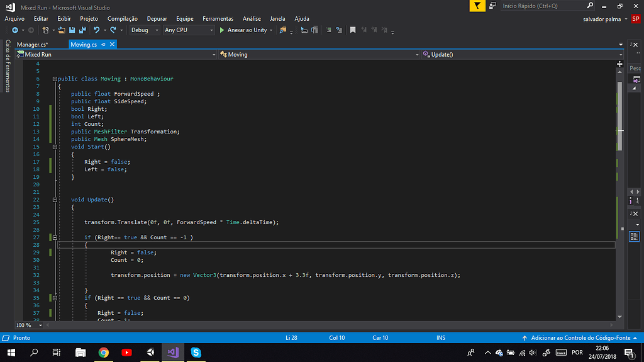This screenshot has width=644, height=362.
Task: Open the Depurar menu
Action: pyautogui.click(x=157, y=19)
